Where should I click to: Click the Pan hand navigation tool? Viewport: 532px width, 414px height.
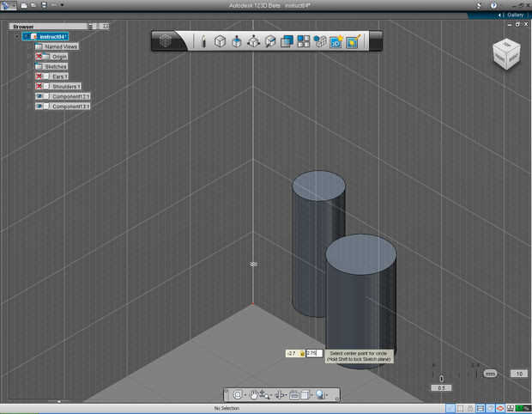point(253,394)
